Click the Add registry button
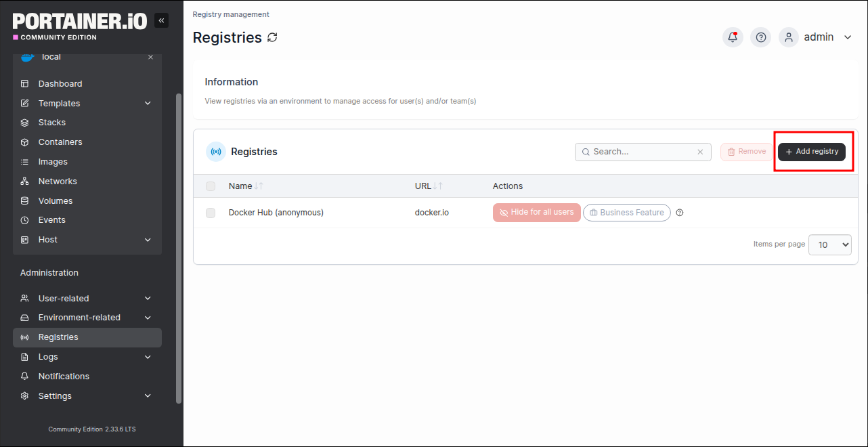The width and height of the screenshot is (868, 447). 811,152
